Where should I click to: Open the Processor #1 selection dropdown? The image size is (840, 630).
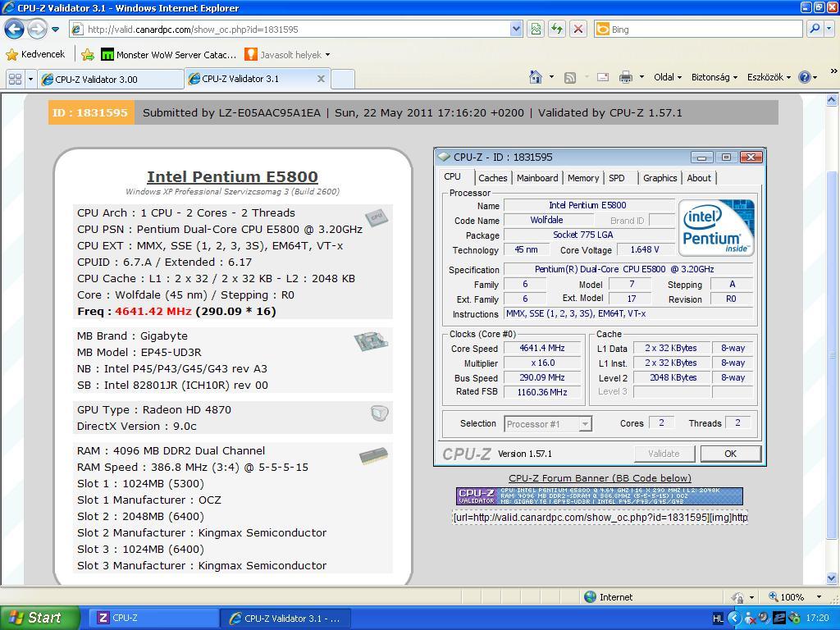(x=548, y=424)
